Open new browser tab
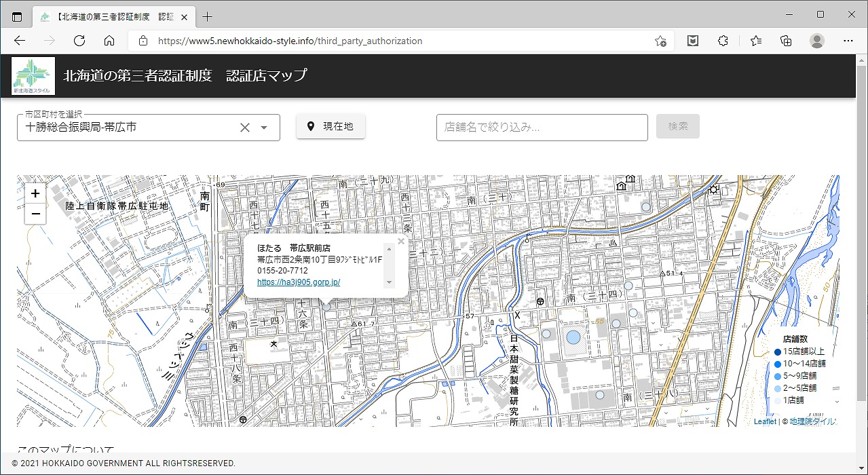Screen dimensions: 868x475 (208, 17)
